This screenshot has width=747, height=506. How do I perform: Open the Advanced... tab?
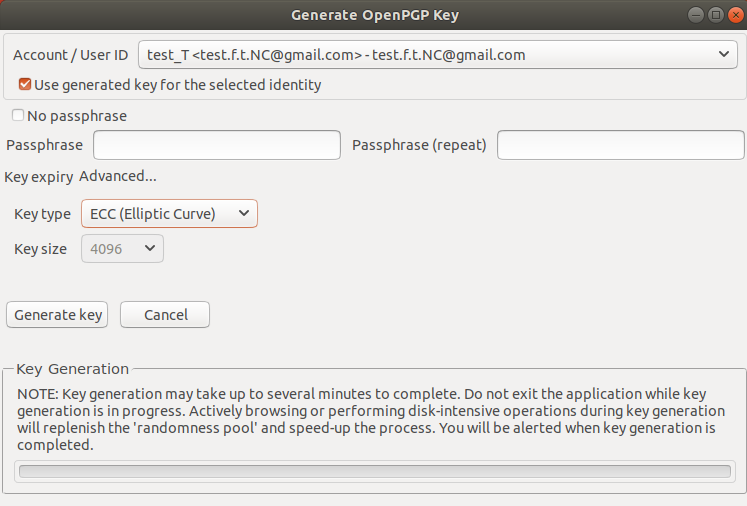[x=118, y=177]
